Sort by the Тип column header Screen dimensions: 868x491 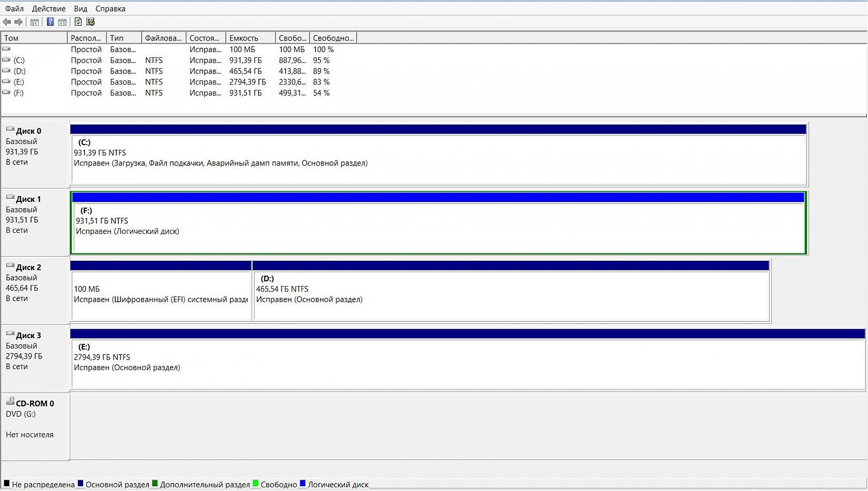click(x=124, y=38)
